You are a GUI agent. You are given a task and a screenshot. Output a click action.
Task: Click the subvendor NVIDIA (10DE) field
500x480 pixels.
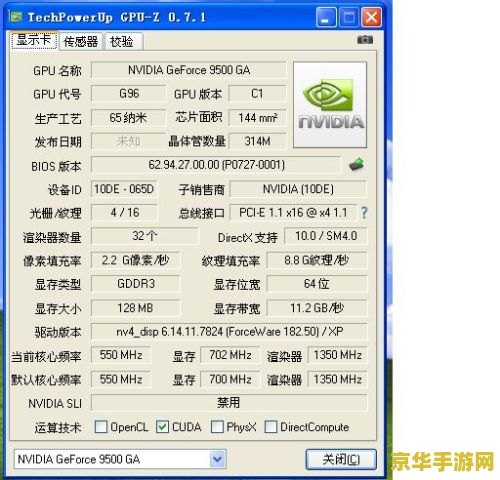tap(298, 189)
